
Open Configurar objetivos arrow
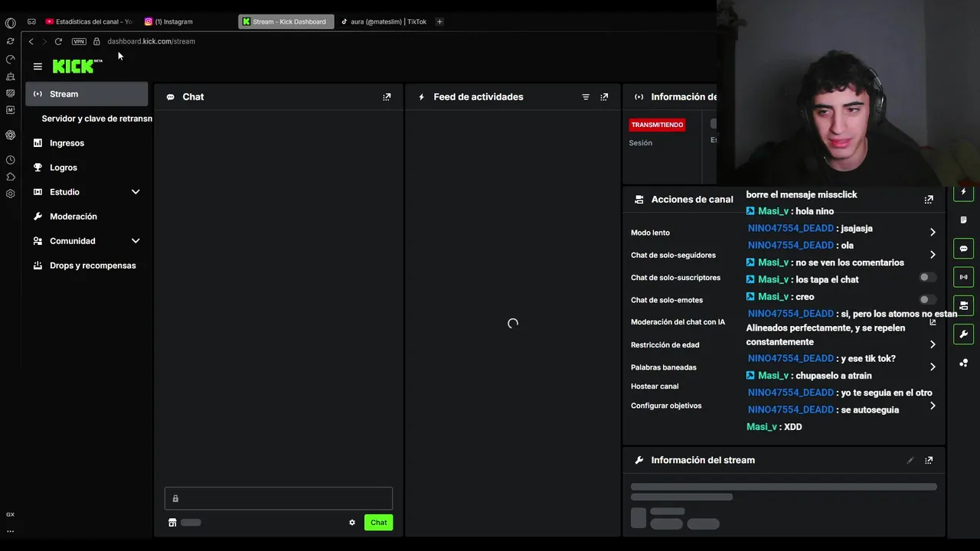pyautogui.click(x=933, y=406)
